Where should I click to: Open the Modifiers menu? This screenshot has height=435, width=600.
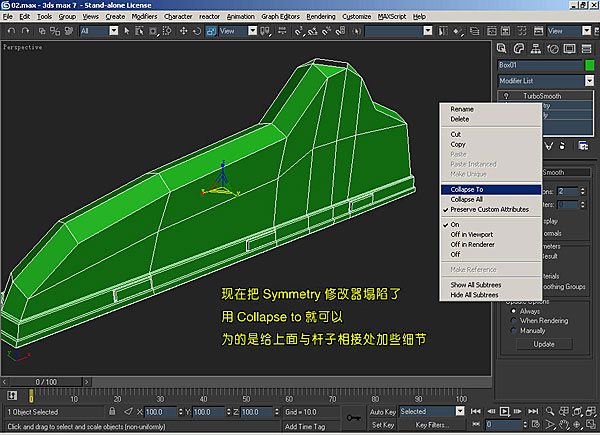coord(144,16)
